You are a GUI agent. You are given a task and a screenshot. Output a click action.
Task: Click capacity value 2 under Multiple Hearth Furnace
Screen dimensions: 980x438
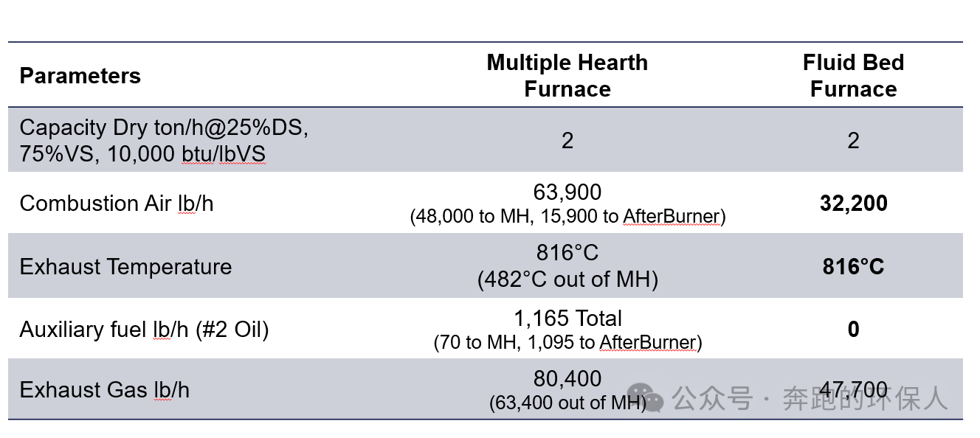click(x=567, y=141)
